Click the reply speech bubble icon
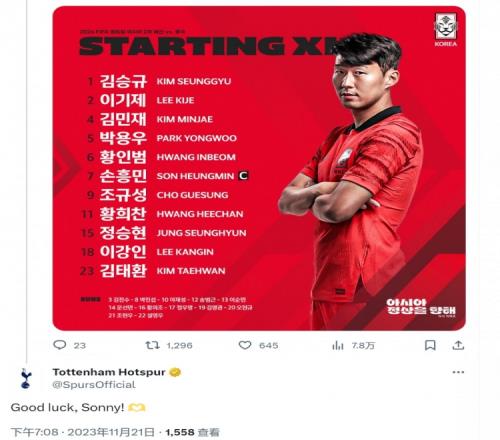 coord(60,345)
